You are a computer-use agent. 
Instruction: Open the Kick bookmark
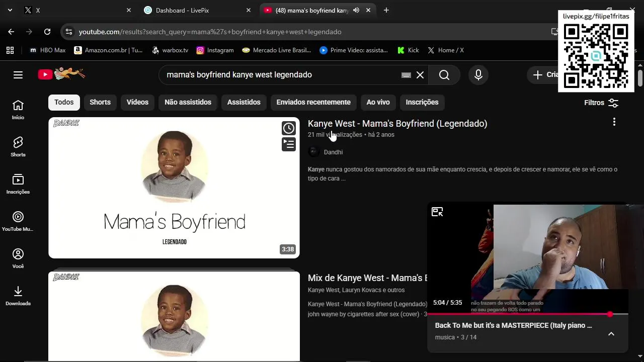click(x=409, y=50)
